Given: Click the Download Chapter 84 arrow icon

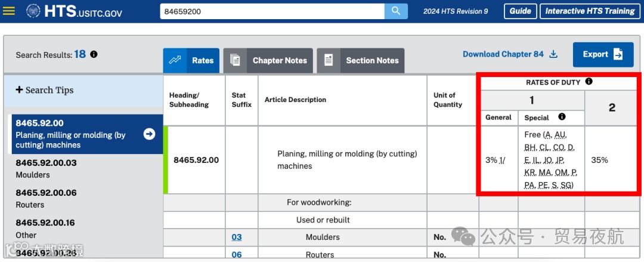Looking at the screenshot, I should coord(553,54).
